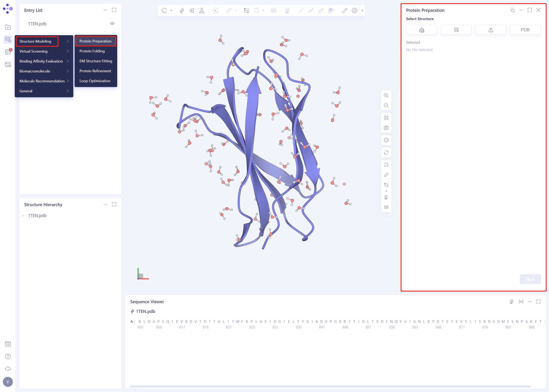Click the zoom-in magnifier in viewer sidebar
This screenshot has width=549, height=392.
pos(386,95)
